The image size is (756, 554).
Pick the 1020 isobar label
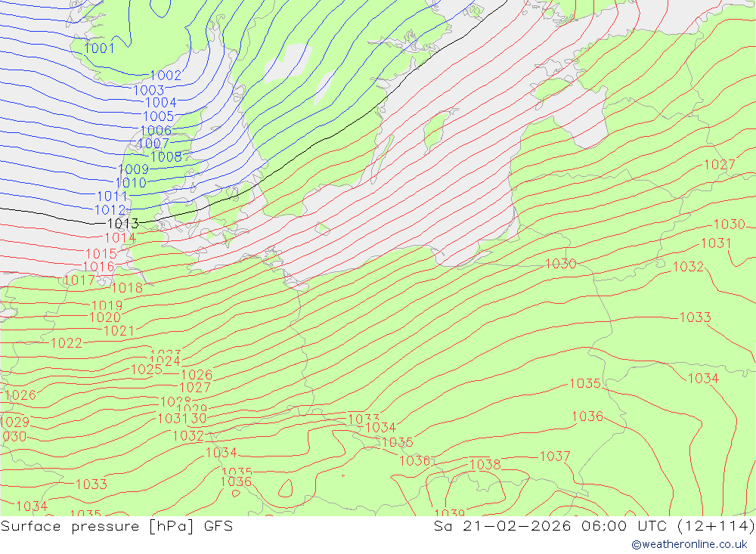pyautogui.click(x=105, y=317)
